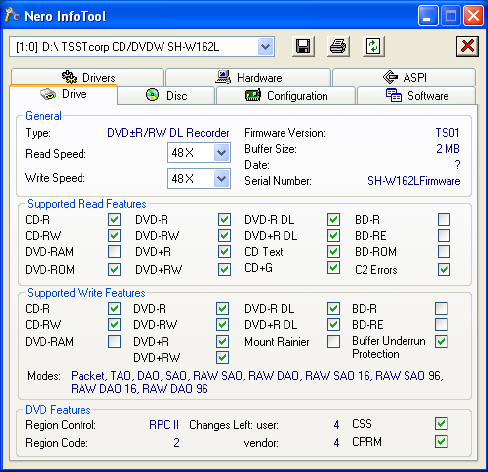488x472 pixels.
Task: Switch to the ASPI tab
Action: point(404,77)
